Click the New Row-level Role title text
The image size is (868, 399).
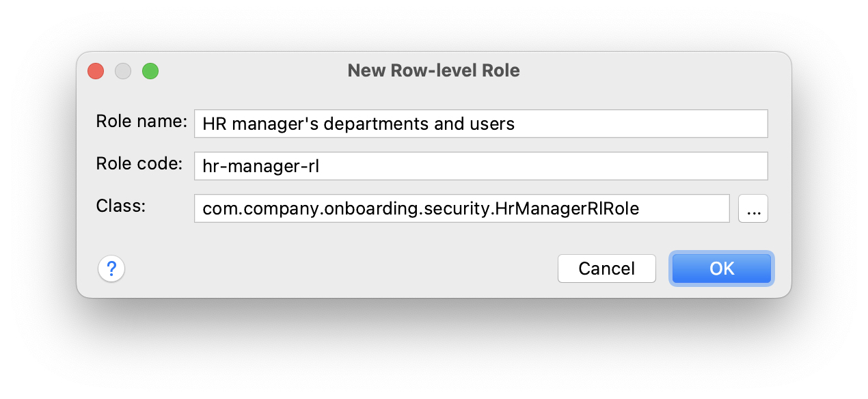[433, 70]
